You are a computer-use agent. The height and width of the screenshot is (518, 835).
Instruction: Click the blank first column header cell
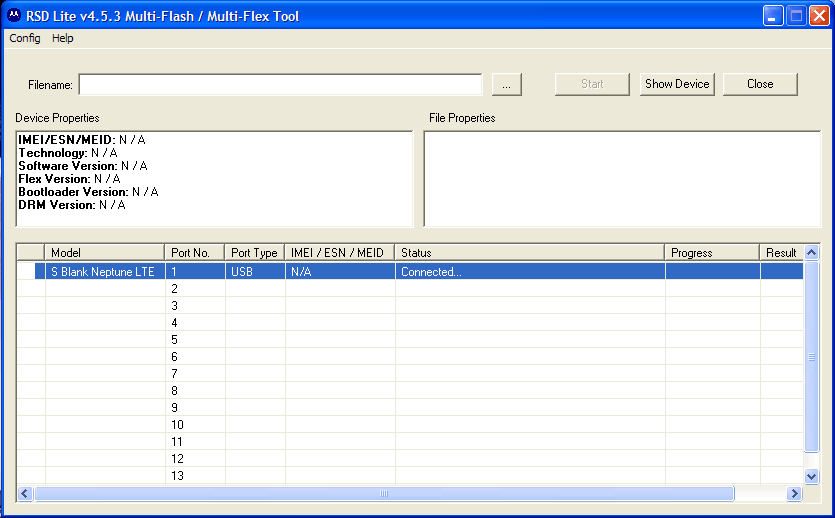point(31,252)
